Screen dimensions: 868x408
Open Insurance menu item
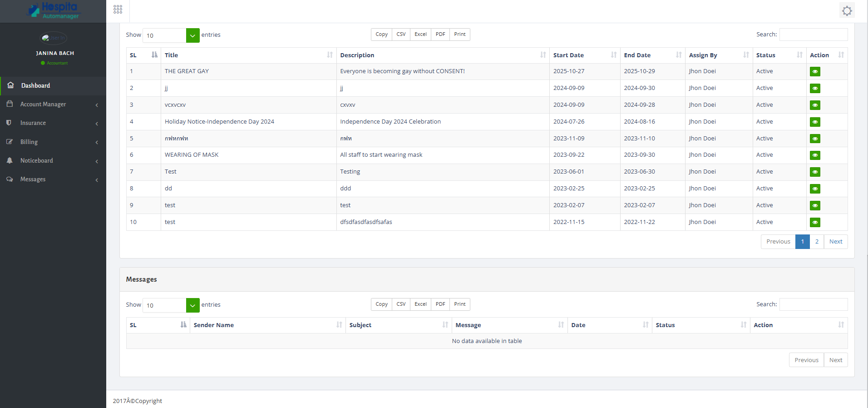(53, 123)
